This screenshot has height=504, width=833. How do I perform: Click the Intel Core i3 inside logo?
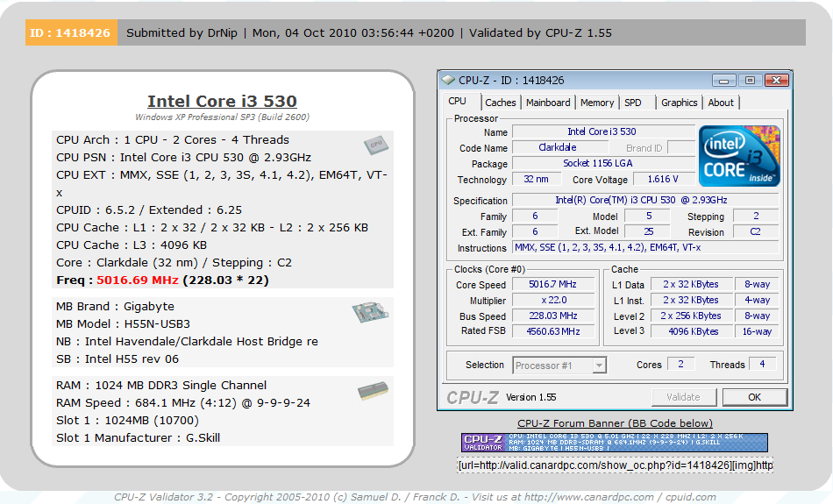click(738, 155)
